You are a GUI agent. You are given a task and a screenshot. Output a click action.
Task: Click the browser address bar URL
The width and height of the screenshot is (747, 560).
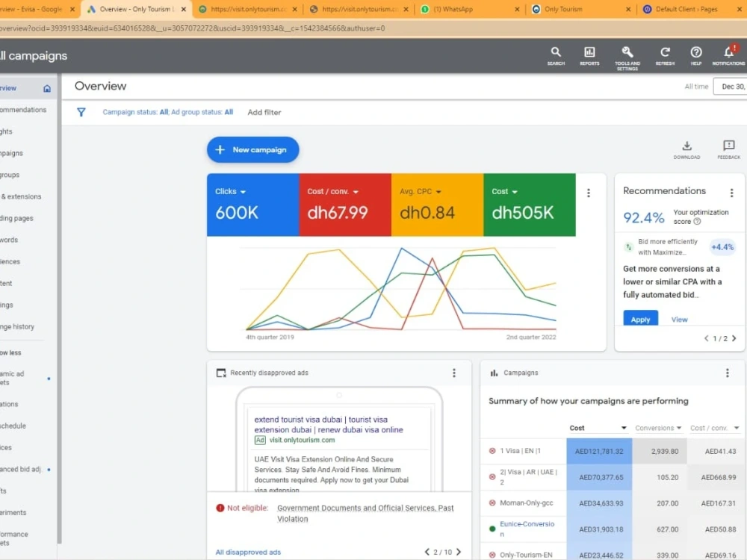click(193, 28)
